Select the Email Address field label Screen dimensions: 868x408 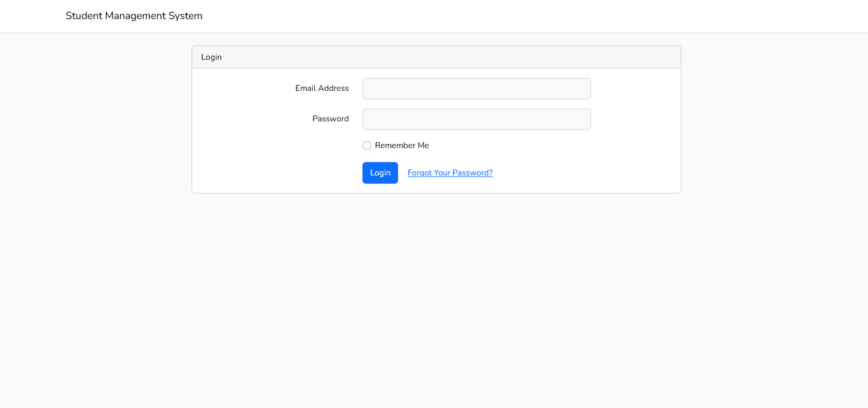[x=322, y=88]
